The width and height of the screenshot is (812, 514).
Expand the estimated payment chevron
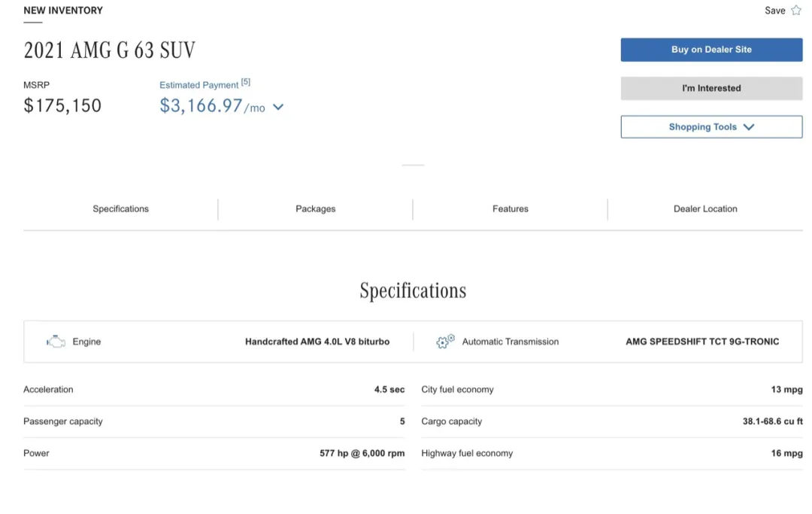click(x=278, y=108)
